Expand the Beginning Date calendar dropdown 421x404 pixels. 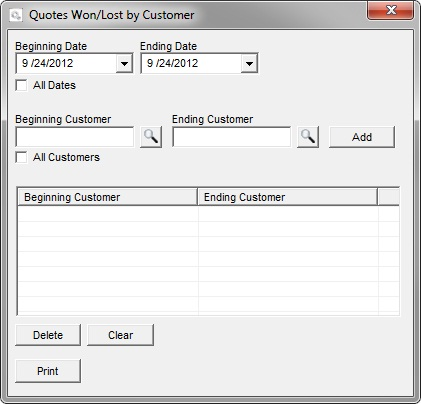click(x=124, y=63)
